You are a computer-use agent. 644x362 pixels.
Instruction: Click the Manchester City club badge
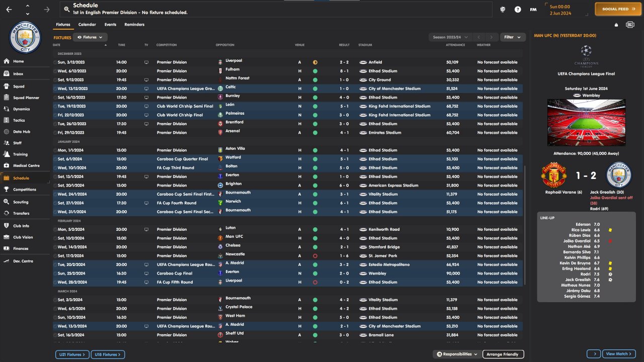click(x=25, y=38)
